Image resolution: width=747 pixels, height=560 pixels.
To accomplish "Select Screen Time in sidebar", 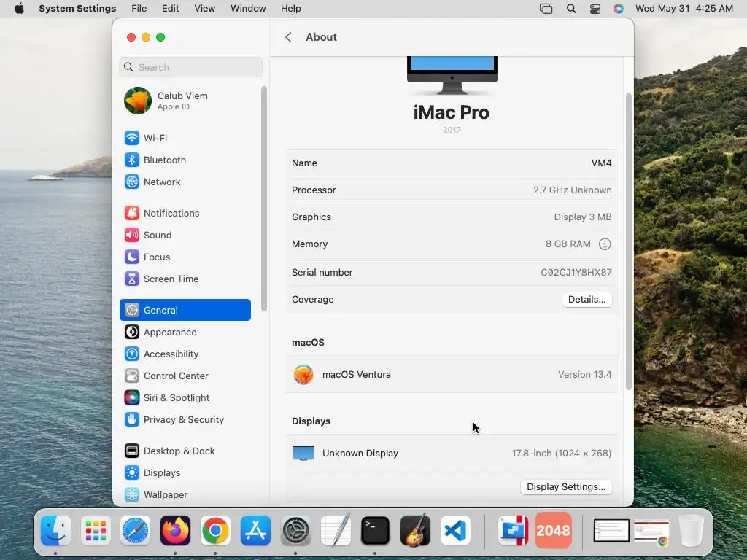I will [x=185, y=279].
